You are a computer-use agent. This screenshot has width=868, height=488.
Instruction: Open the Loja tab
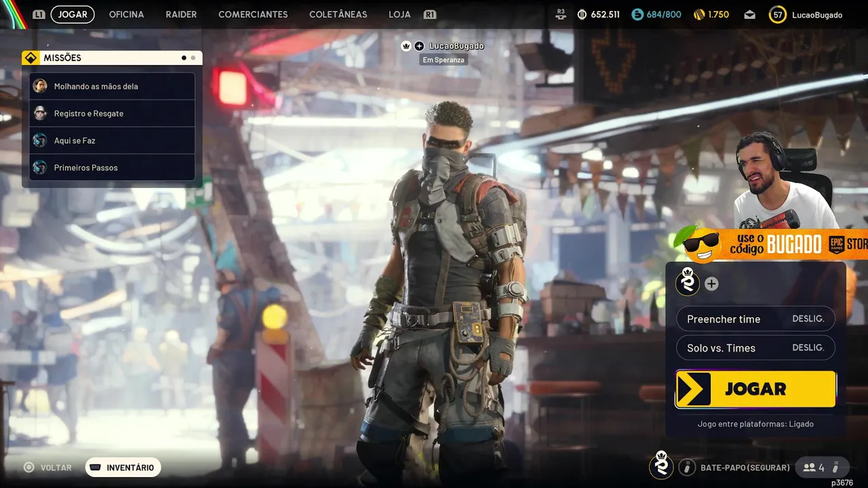(399, 14)
